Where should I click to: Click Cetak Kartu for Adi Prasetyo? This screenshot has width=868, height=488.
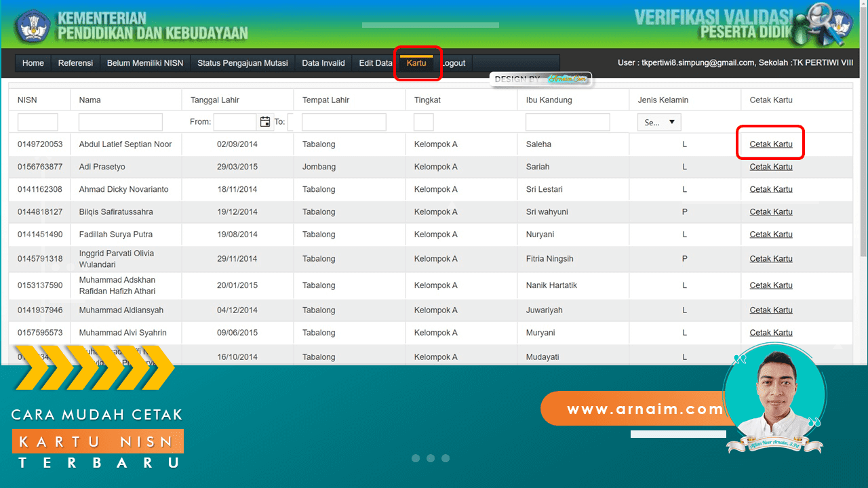771,167
